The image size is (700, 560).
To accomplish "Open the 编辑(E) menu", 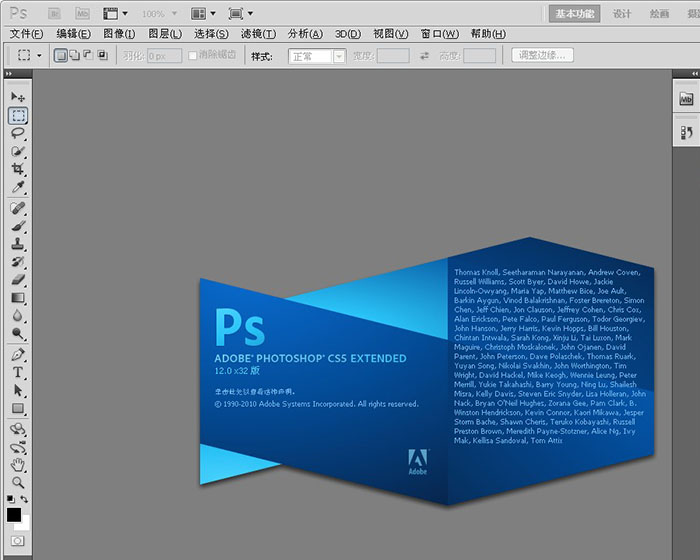I will pos(73,34).
